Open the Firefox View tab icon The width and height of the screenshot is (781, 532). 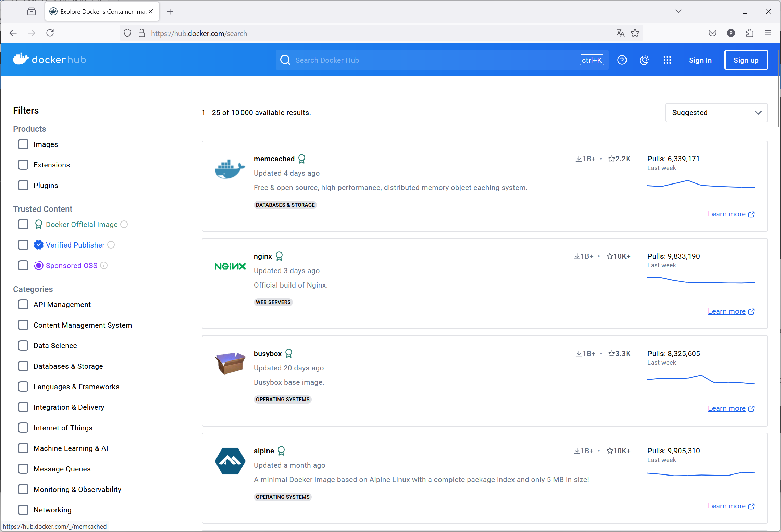32,12
